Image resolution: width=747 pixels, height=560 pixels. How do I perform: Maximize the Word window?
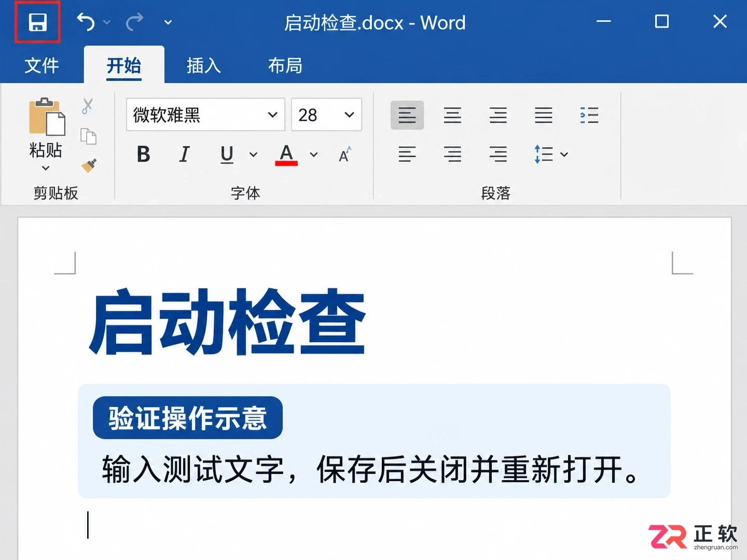[662, 22]
